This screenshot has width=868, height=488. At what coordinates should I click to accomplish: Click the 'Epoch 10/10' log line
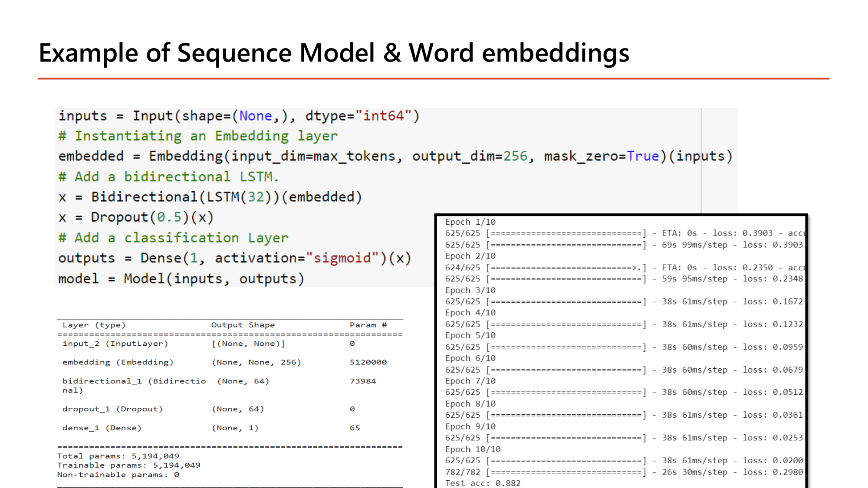473,449
